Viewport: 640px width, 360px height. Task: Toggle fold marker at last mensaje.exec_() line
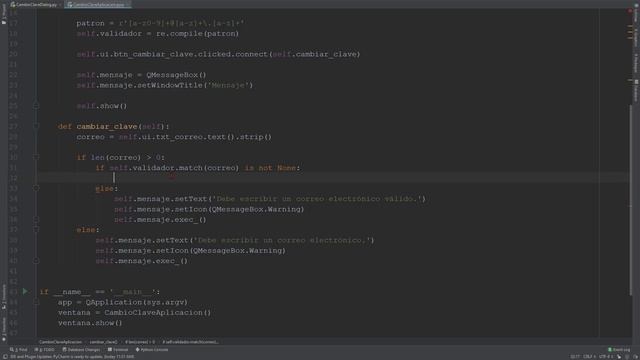pyautogui.click(x=36, y=261)
